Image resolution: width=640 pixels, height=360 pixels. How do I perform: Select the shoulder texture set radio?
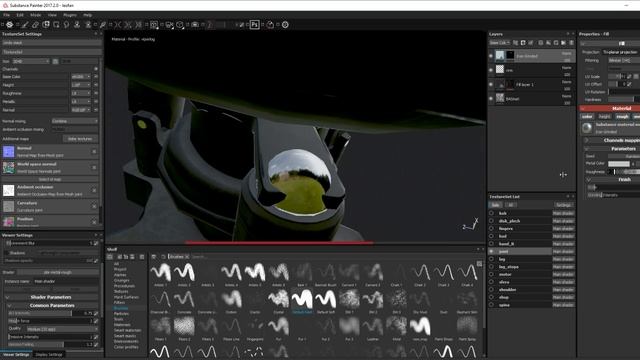[x=491, y=290]
